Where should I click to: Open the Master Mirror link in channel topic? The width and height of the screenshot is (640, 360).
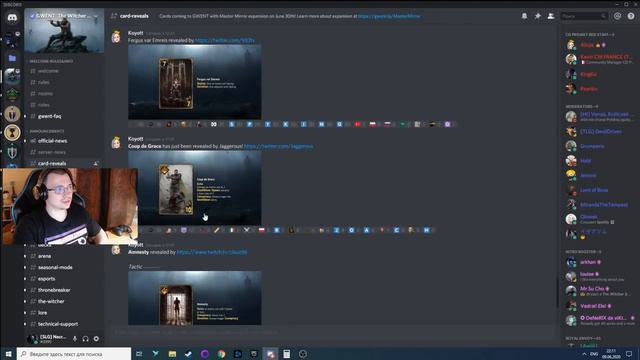point(389,16)
